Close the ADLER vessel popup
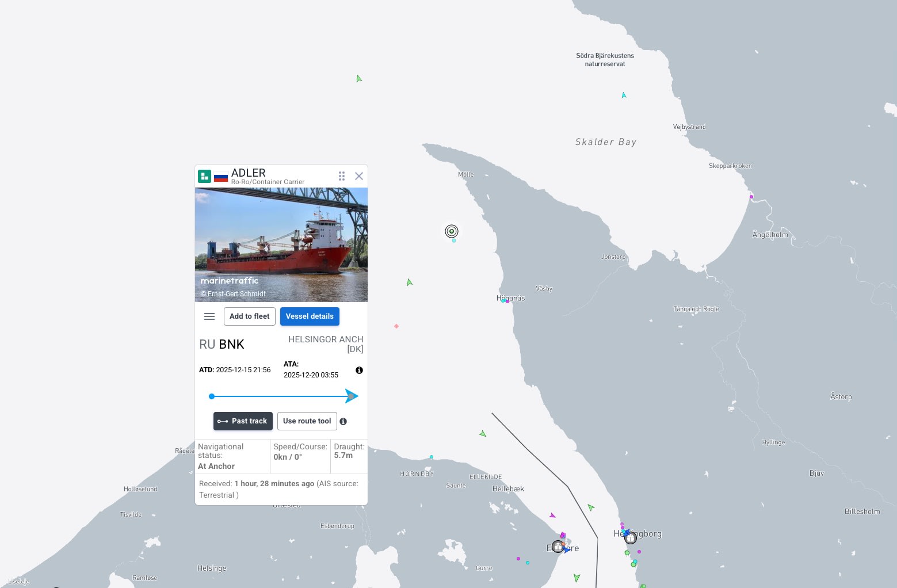 click(359, 176)
